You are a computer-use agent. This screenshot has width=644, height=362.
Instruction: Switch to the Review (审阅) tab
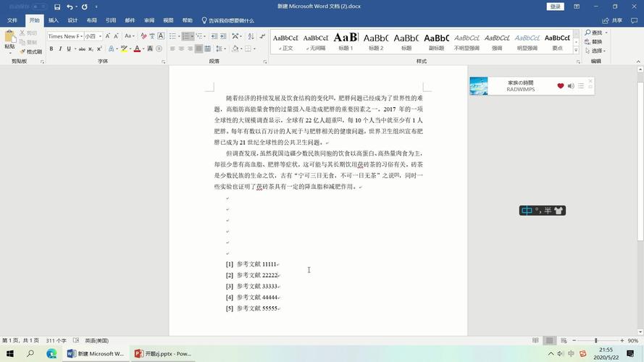tap(149, 20)
